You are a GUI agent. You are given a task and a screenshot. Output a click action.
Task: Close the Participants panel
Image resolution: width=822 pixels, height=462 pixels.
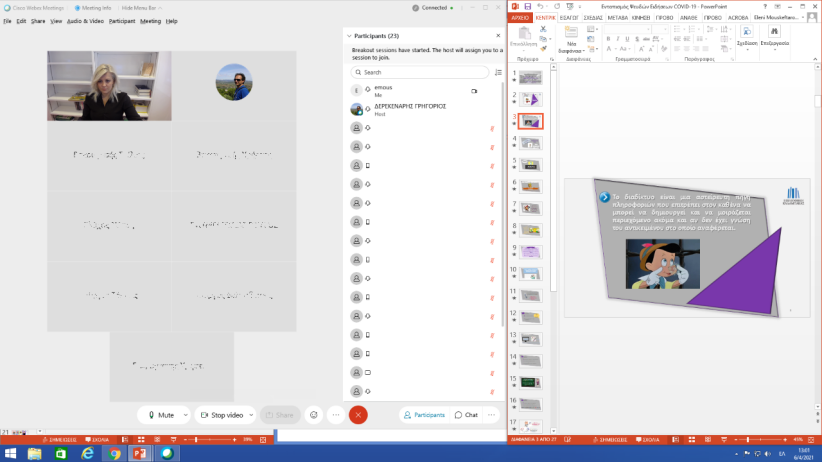pos(498,36)
